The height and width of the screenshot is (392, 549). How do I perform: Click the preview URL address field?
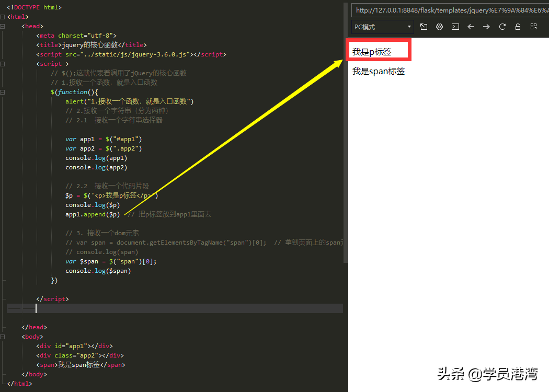click(x=450, y=10)
